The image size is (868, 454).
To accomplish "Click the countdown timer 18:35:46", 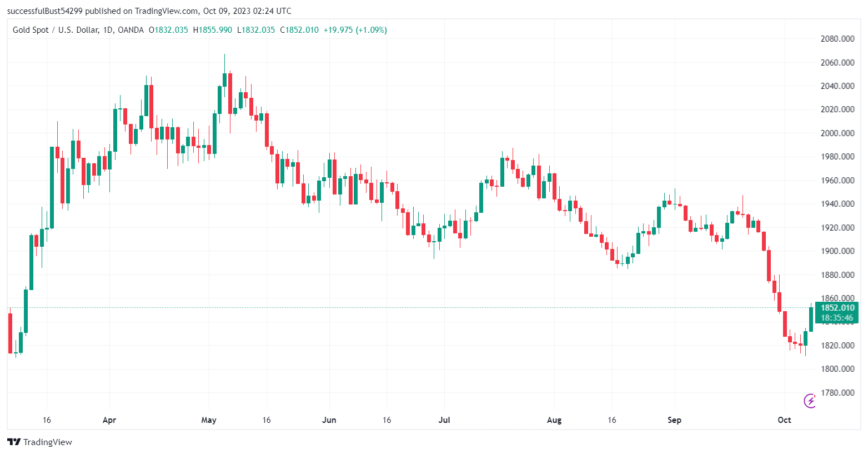I will [x=837, y=318].
